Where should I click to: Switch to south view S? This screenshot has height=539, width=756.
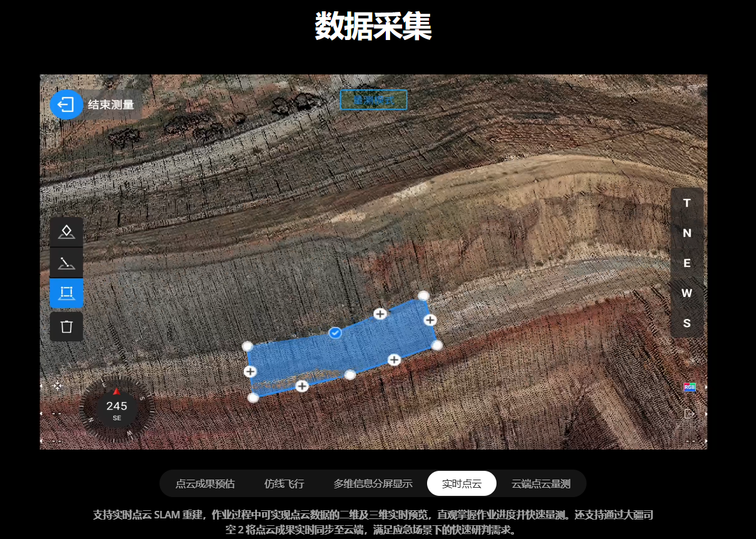[687, 323]
